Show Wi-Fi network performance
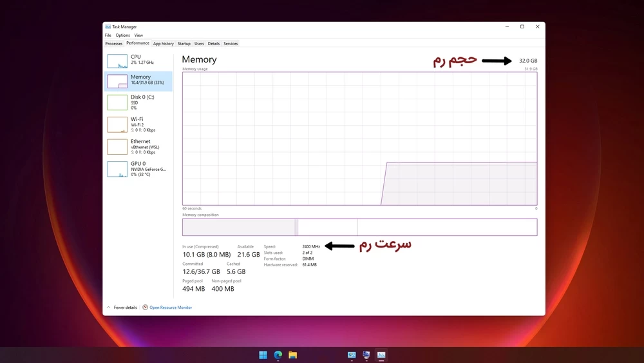 click(x=138, y=124)
